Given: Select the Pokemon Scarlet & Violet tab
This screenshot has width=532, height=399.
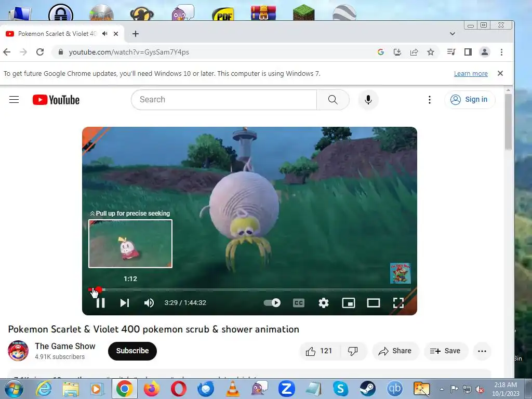Looking at the screenshot, I should (57, 34).
